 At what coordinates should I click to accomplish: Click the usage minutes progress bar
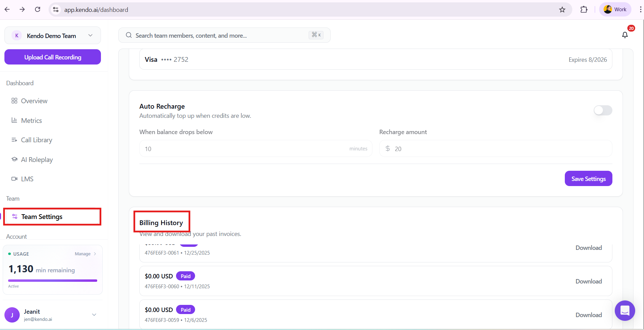tap(53, 280)
